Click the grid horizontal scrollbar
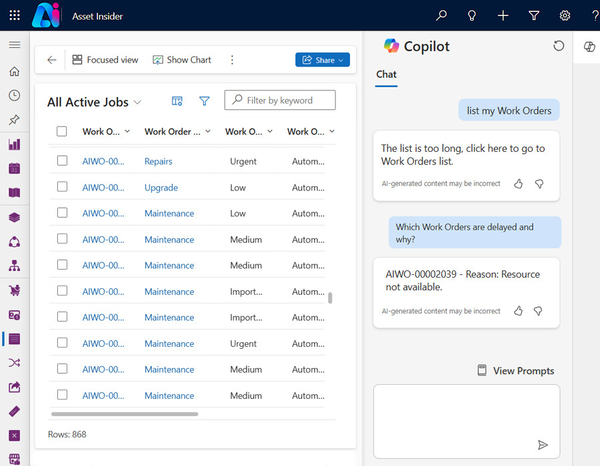The height and width of the screenshot is (466, 600). tap(125, 414)
